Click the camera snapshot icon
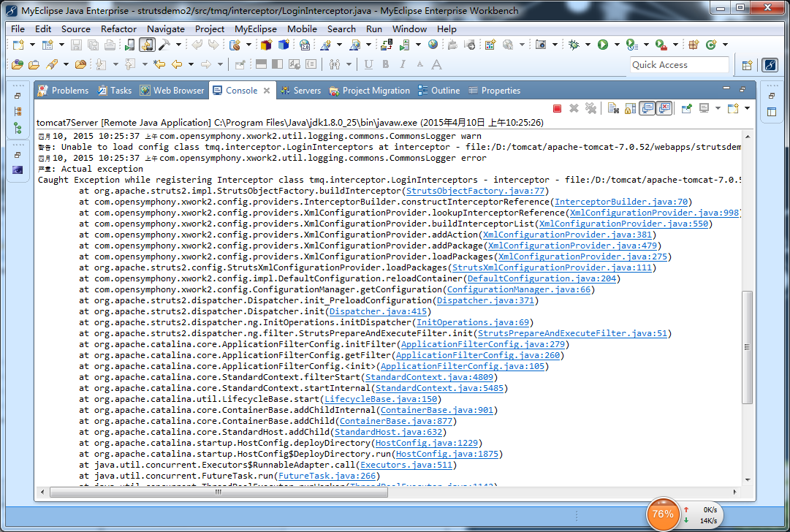This screenshot has height=532, width=790. coord(541,45)
